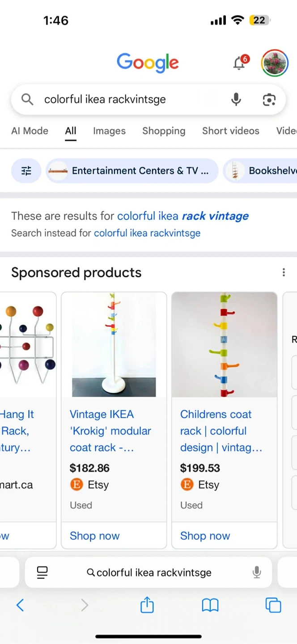Open Vintage IKEA 'Krokig' coat rack listing
The height and width of the screenshot is (644, 297).
pyautogui.click(x=110, y=431)
